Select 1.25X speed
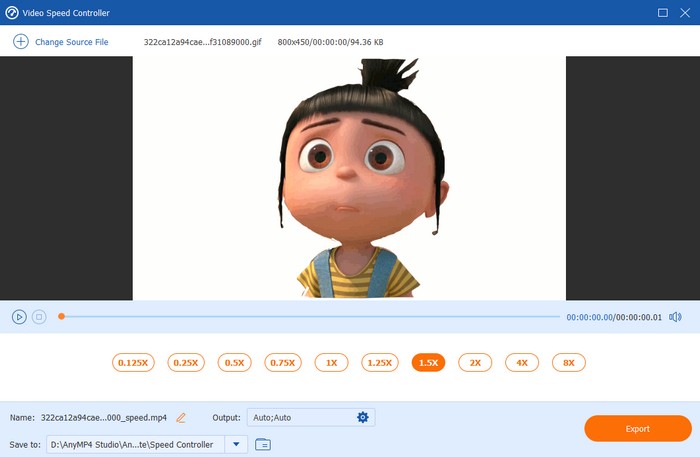The width and height of the screenshot is (700, 457). 380,362
